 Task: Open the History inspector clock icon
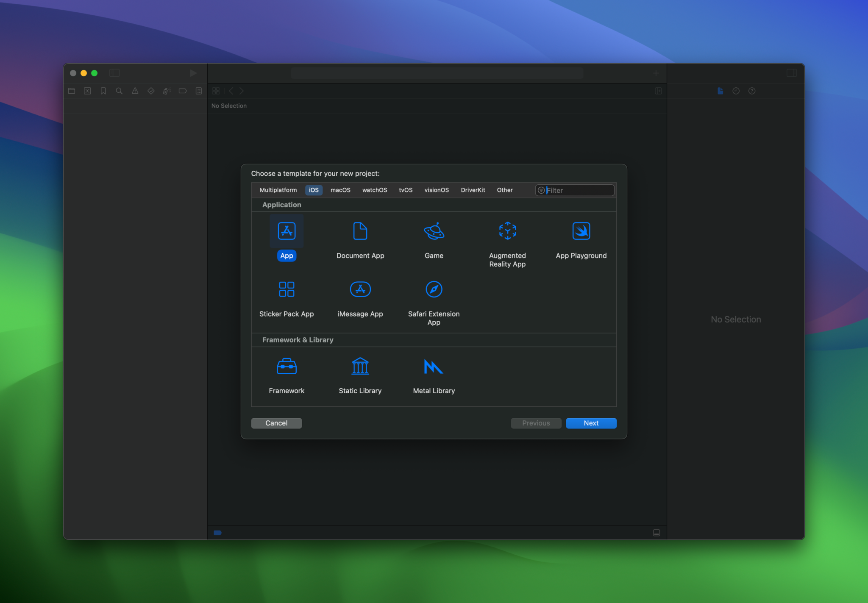pyautogui.click(x=736, y=91)
